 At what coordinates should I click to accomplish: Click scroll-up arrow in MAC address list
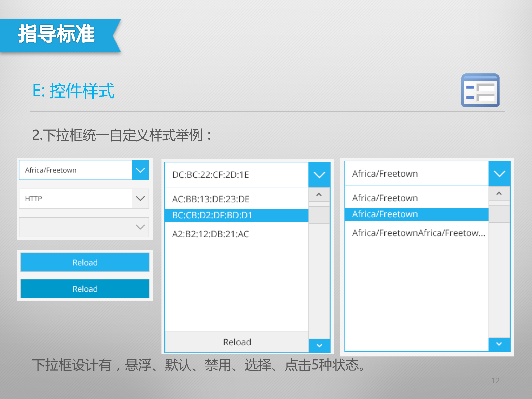[319, 195]
